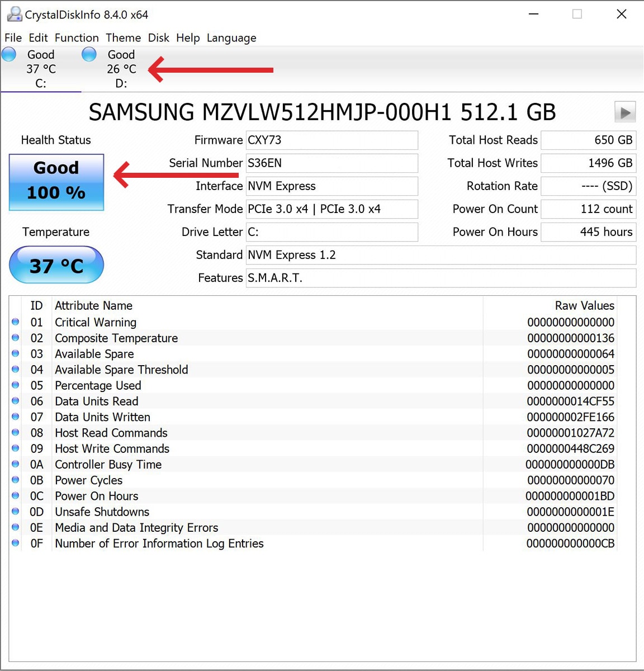Open the Language menu
Viewport: 644px width, 671px height.
(x=231, y=37)
